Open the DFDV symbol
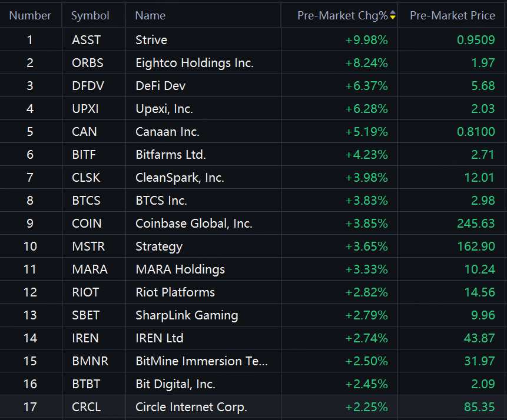This screenshot has width=507, height=420. 88,86
